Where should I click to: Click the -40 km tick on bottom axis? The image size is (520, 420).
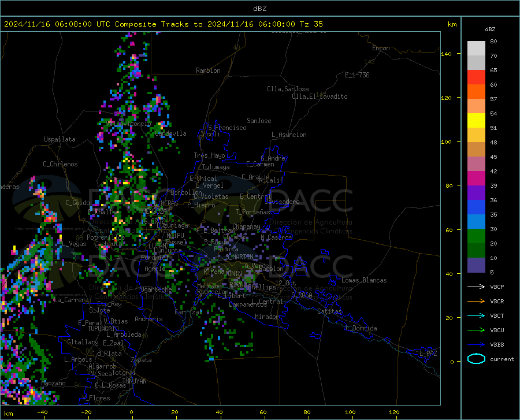click(42, 412)
